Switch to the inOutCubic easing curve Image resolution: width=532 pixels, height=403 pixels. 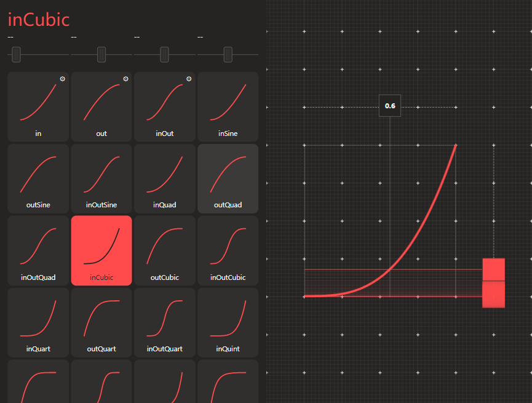click(x=228, y=250)
